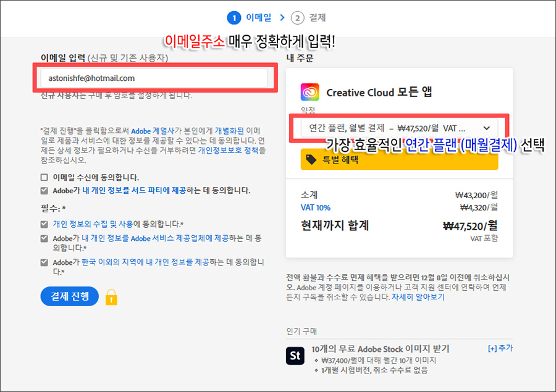Image resolution: width=556 pixels, height=392 pixels.
Task: Click the 이메일 step label
Action: click(x=258, y=17)
